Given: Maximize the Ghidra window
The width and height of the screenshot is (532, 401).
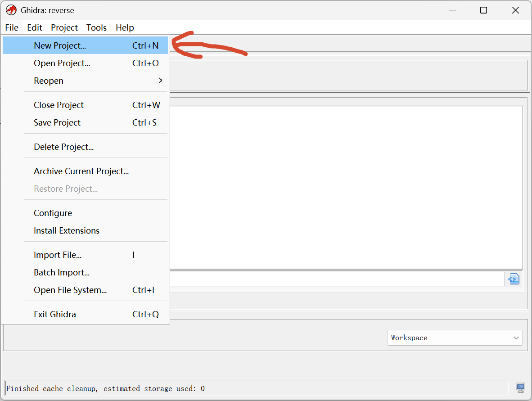Looking at the screenshot, I should (483, 10).
